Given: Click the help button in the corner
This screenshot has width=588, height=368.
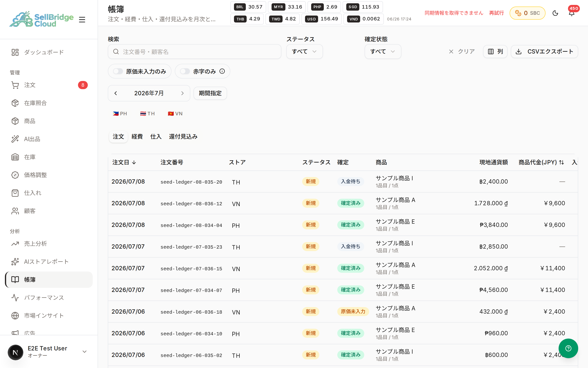Looking at the screenshot, I should tap(568, 348).
